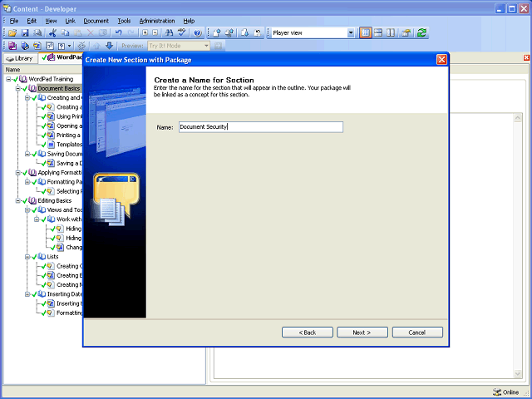532x399 pixels.
Task: Open the Edit menu
Action: [x=32, y=21]
